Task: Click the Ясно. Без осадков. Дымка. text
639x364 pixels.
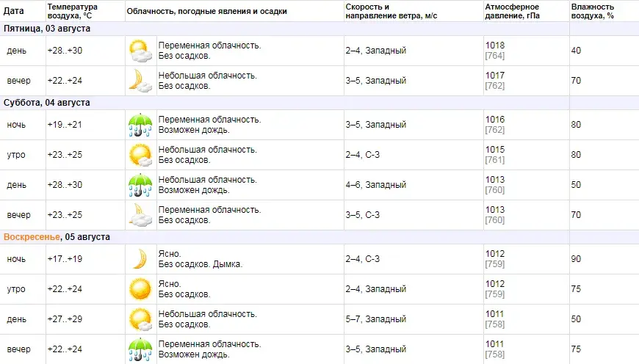Action: point(201,259)
